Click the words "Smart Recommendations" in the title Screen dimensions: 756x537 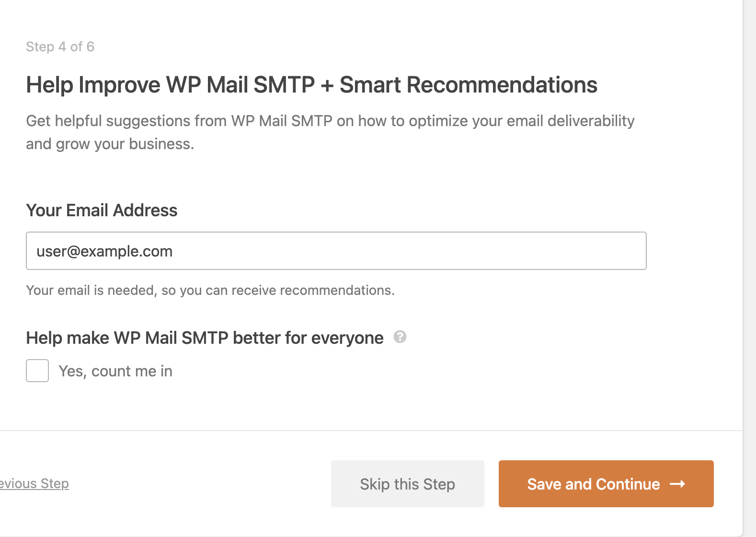click(469, 85)
